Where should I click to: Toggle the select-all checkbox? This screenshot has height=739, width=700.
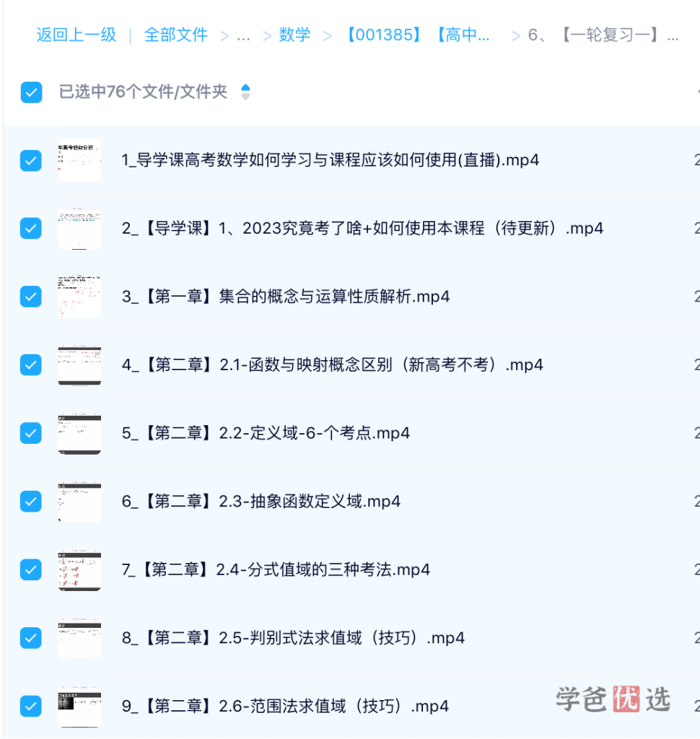(x=31, y=92)
